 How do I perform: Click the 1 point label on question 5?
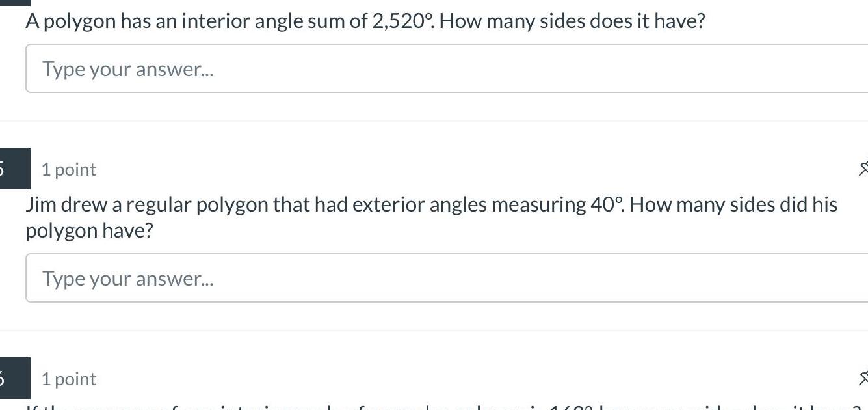tap(68, 169)
